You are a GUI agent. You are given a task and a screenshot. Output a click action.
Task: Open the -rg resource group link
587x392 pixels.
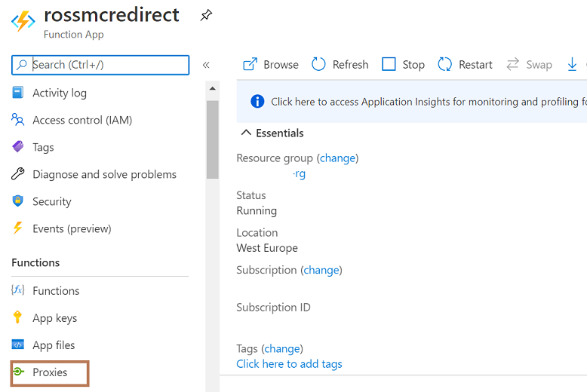(299, 173)
